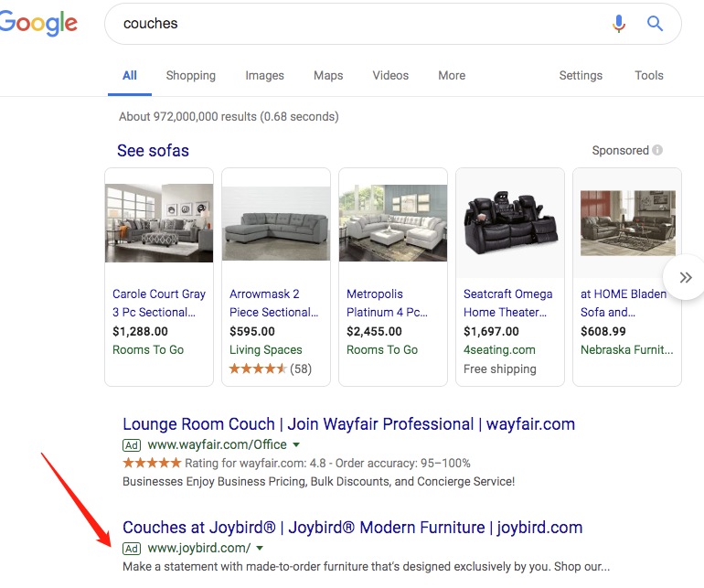Click the Living Spaces star rating

coord(258,369)
